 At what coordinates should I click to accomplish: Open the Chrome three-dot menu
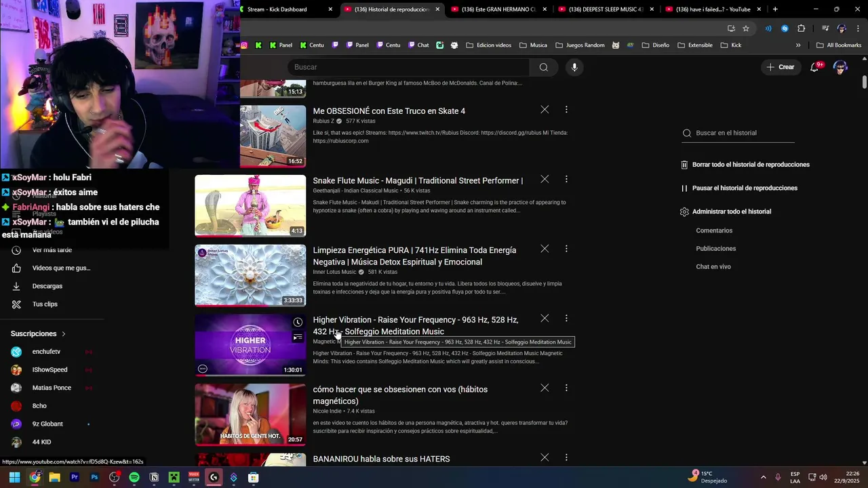(x=856, y=28)
